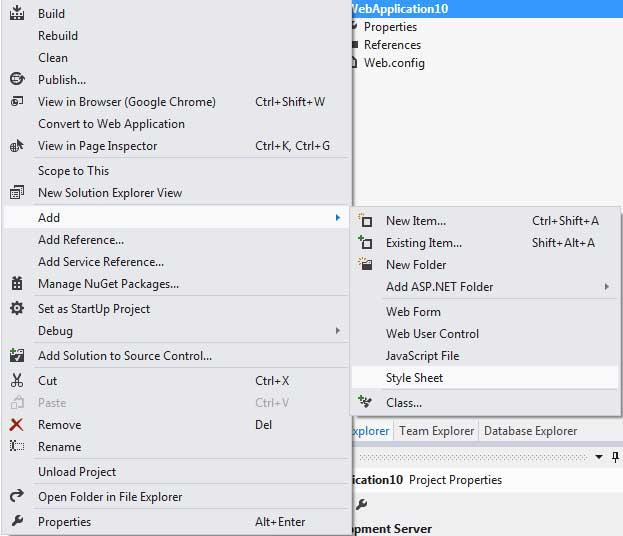Viewport: 623px width, 536px height.
Task: Click the Publish globe icon
Action: pyautogui.click(x=17, y=79)
